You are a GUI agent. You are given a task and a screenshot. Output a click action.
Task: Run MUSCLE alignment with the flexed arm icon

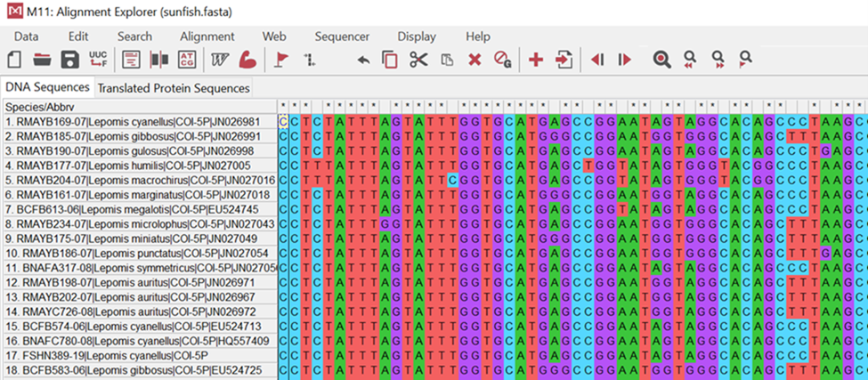click(247, 60)
